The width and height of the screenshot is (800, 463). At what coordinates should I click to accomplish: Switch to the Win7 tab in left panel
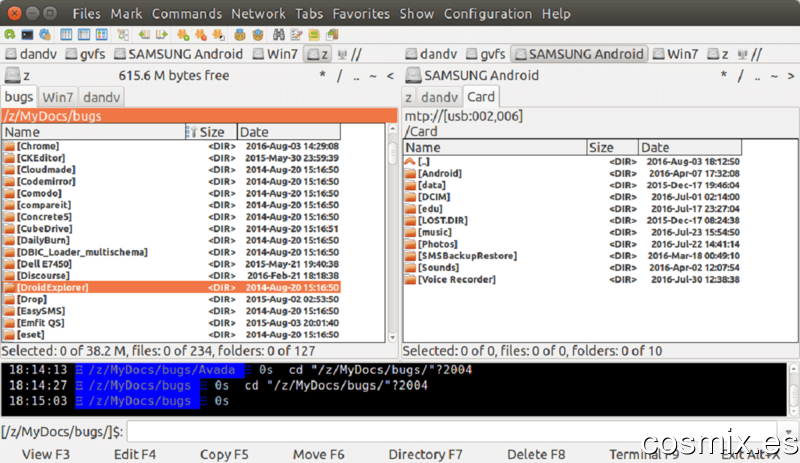58,97
